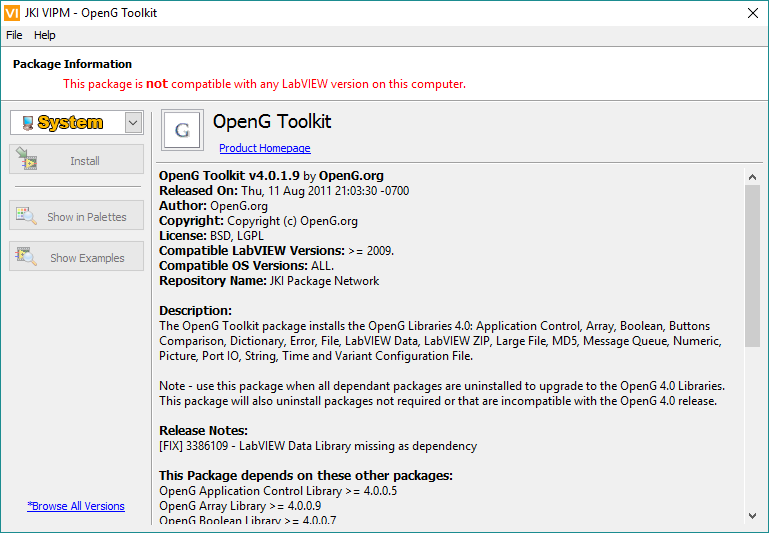Image resolution: width=769 pixels, height=533 pixels.
Task: Click the Show in Palettes button
Action: (77, 215)
